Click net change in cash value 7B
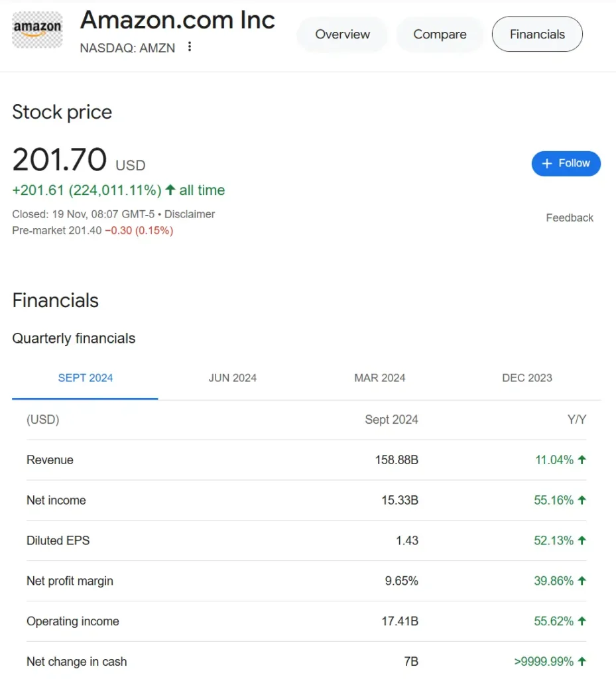 point(411,662)
